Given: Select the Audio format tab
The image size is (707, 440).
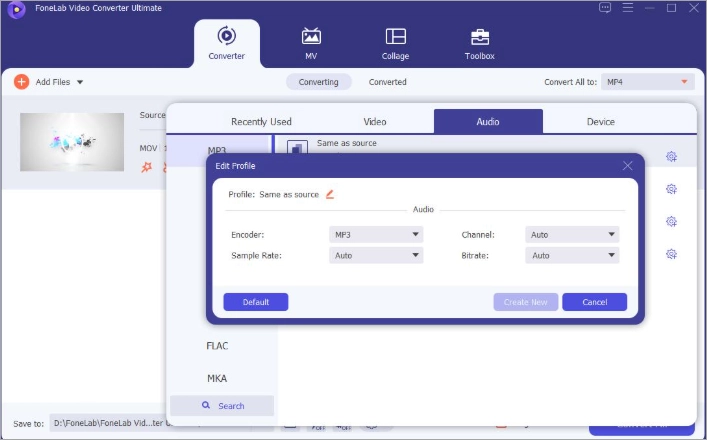Looking at the screenshot, I should [x=488, y=122].
